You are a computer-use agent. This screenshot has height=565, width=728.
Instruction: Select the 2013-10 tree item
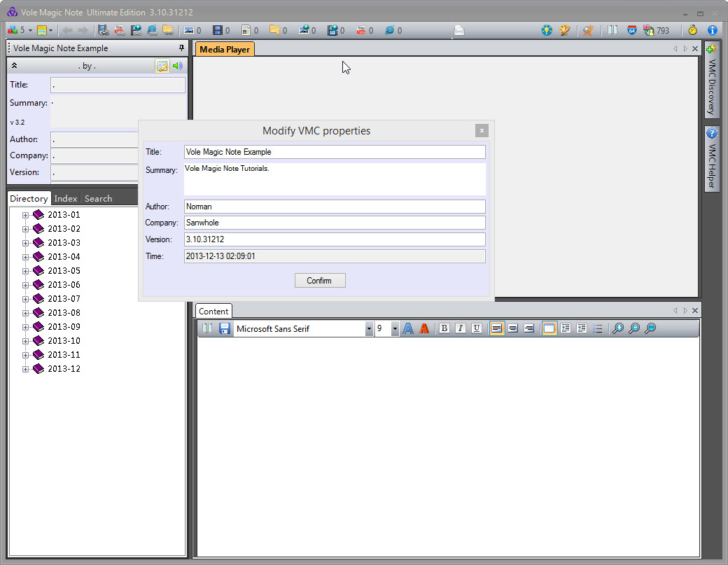(64, 341)
